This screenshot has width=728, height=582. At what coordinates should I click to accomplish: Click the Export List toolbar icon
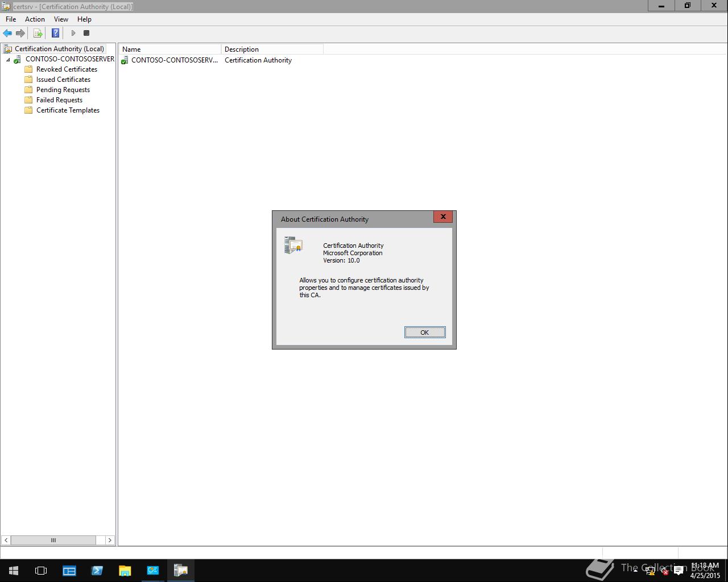click(38, 33)
